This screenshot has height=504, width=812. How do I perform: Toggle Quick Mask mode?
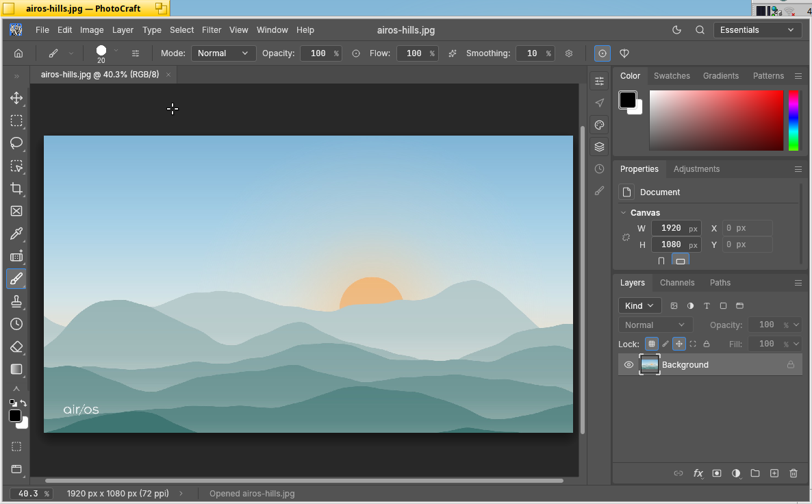(16, 446)
